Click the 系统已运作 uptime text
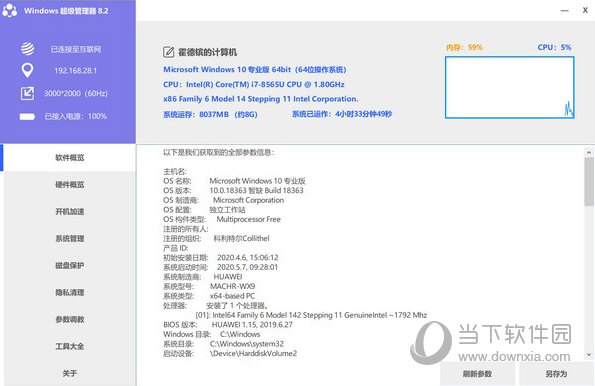 click(342, 114)
